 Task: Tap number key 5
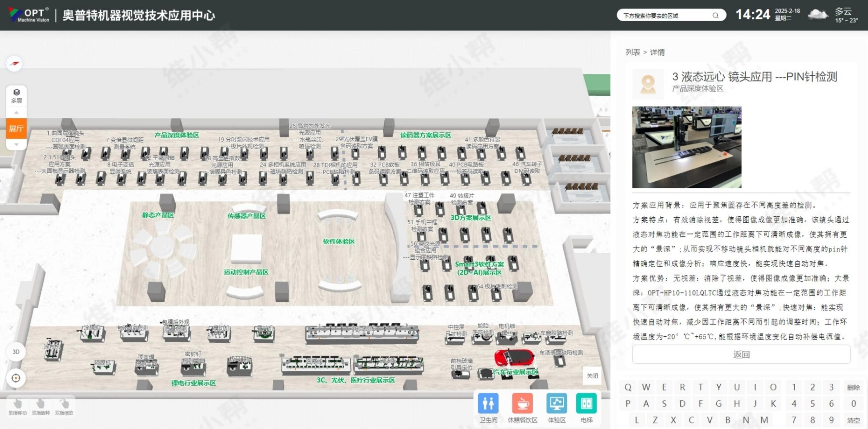[812, 404]
